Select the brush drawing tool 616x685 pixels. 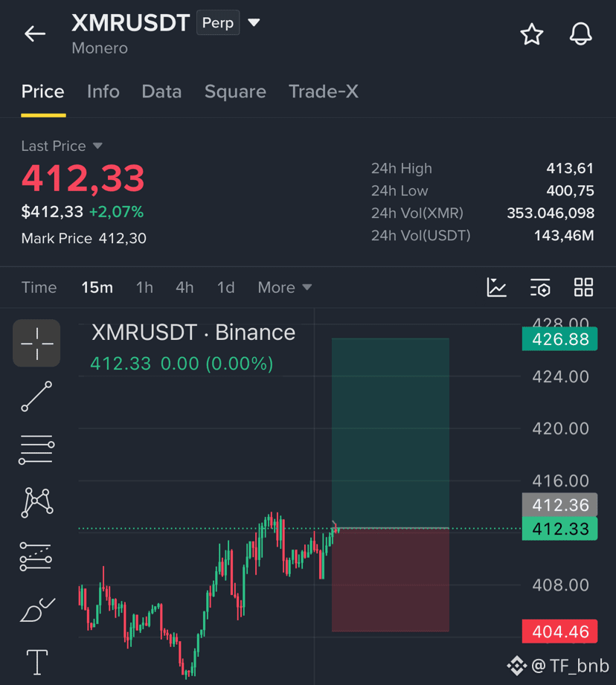(x=38, y=610)
